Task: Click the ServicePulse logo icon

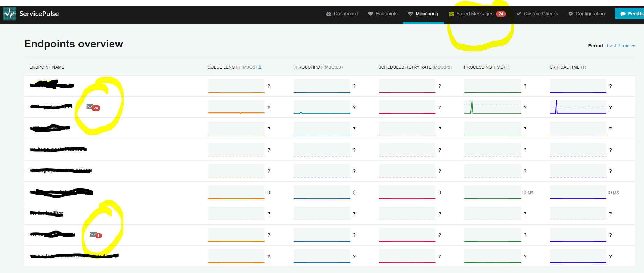Action: [10, 14]
